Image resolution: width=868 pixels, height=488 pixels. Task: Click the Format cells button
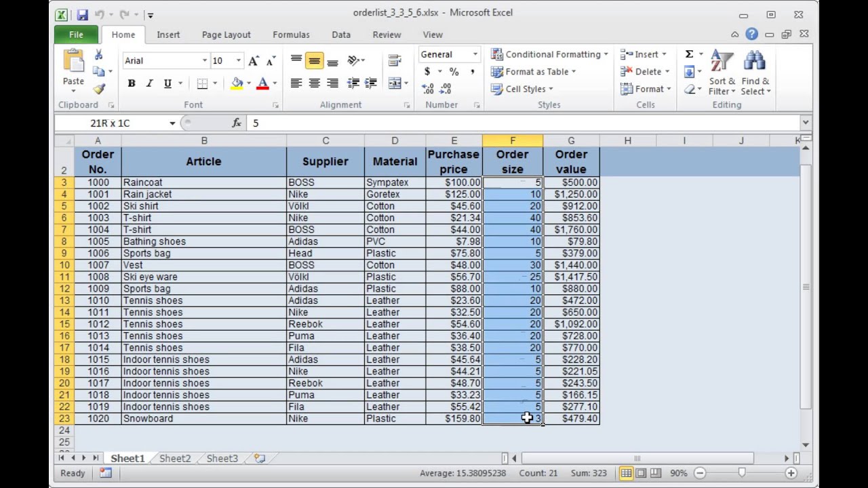[646, 89]
